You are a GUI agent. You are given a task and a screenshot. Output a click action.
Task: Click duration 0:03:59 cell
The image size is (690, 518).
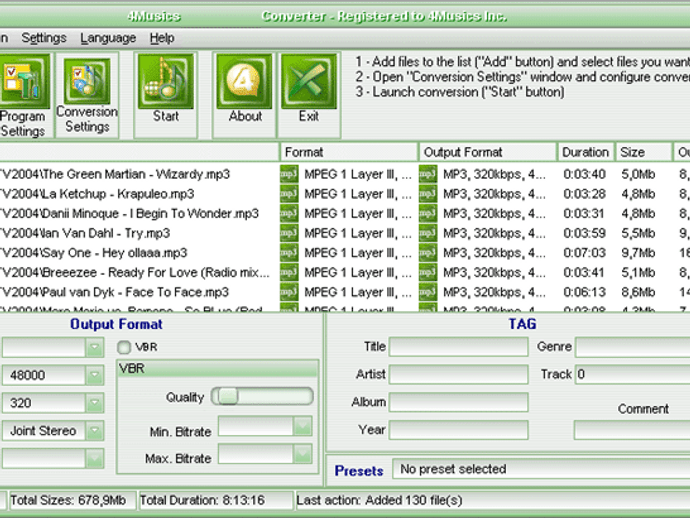click(x=584, y=233)
